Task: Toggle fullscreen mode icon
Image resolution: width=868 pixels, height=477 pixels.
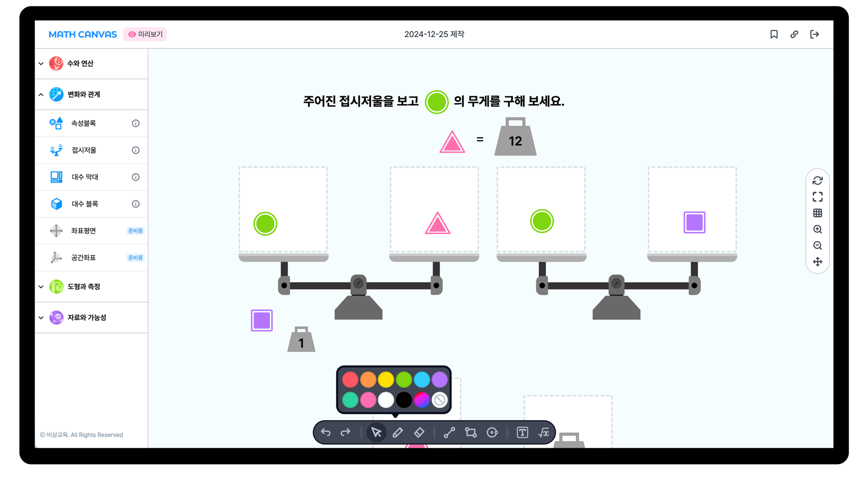Action: tap(817, 197)
